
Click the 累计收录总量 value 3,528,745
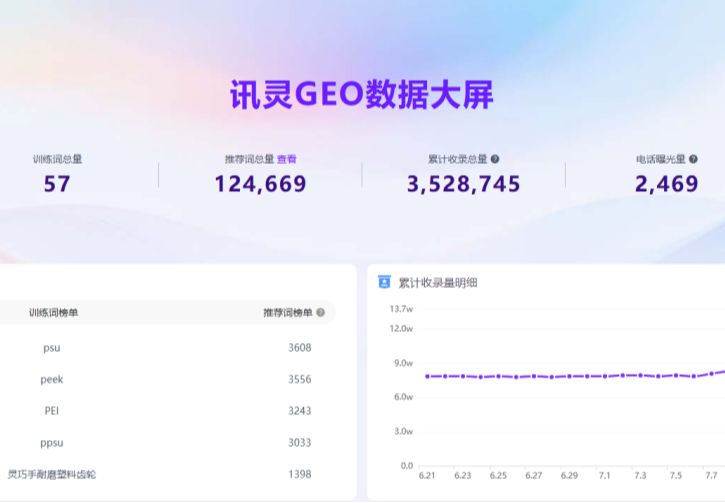463,184
